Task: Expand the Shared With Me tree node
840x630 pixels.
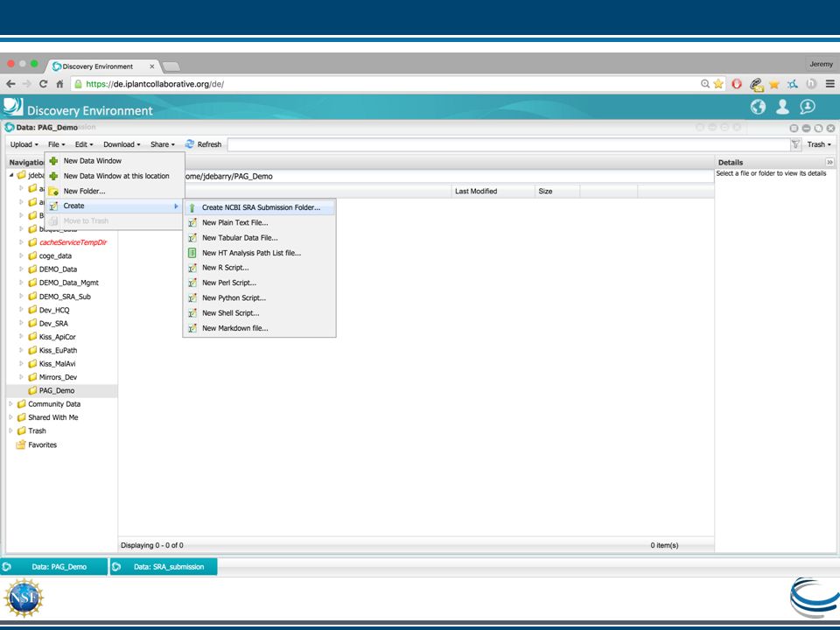Action: [10, 417]
